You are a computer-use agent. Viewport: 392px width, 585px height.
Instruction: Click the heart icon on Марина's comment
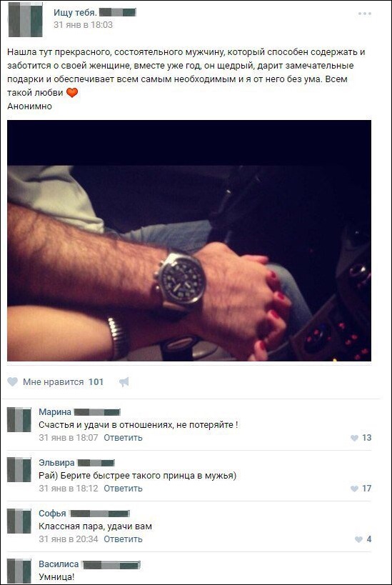pos(354,438)
